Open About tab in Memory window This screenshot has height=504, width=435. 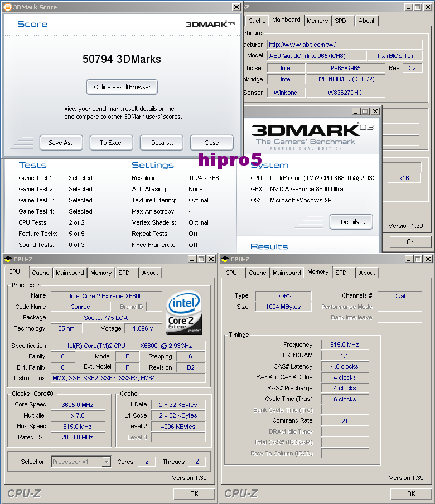(x=367, y=273)
